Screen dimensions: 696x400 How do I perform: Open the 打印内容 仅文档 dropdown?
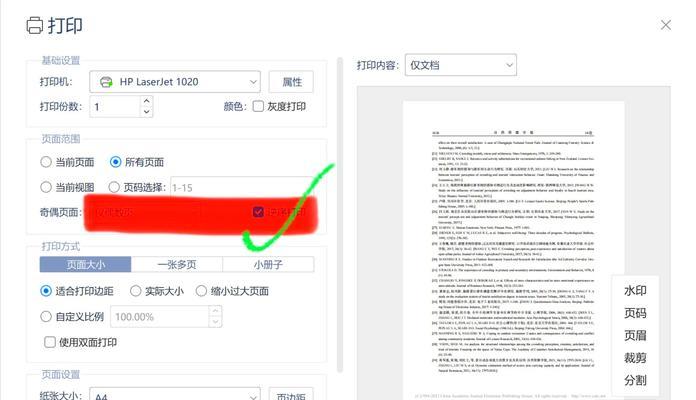tap(461, 65)
